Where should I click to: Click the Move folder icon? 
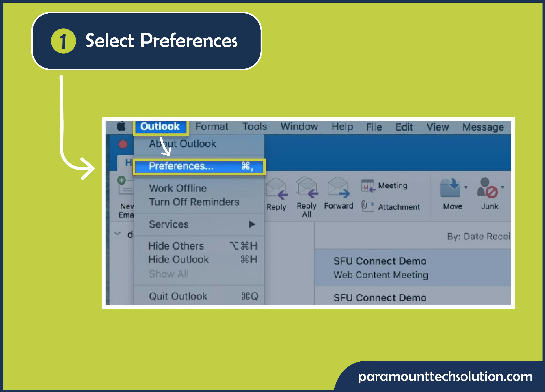pos(450,188)
